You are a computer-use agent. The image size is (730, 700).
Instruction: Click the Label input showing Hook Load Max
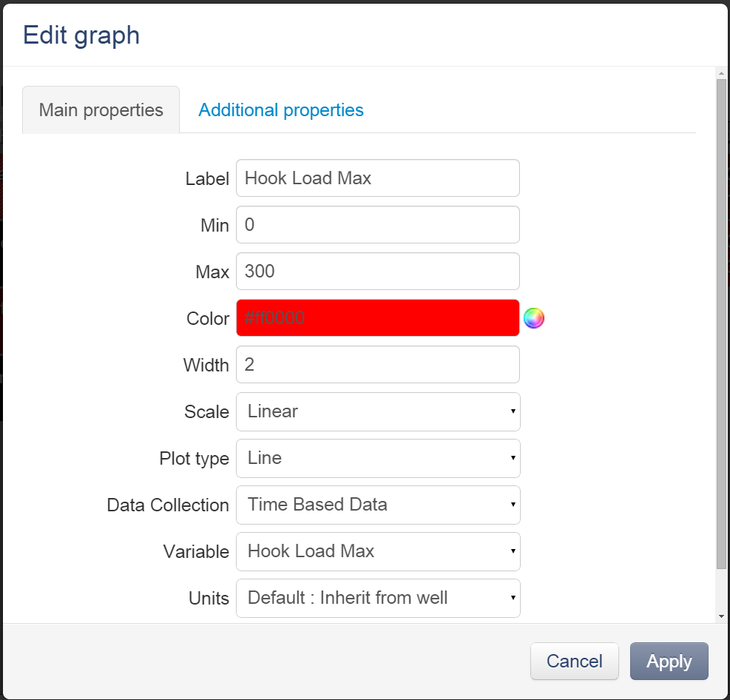coord(377,178)
